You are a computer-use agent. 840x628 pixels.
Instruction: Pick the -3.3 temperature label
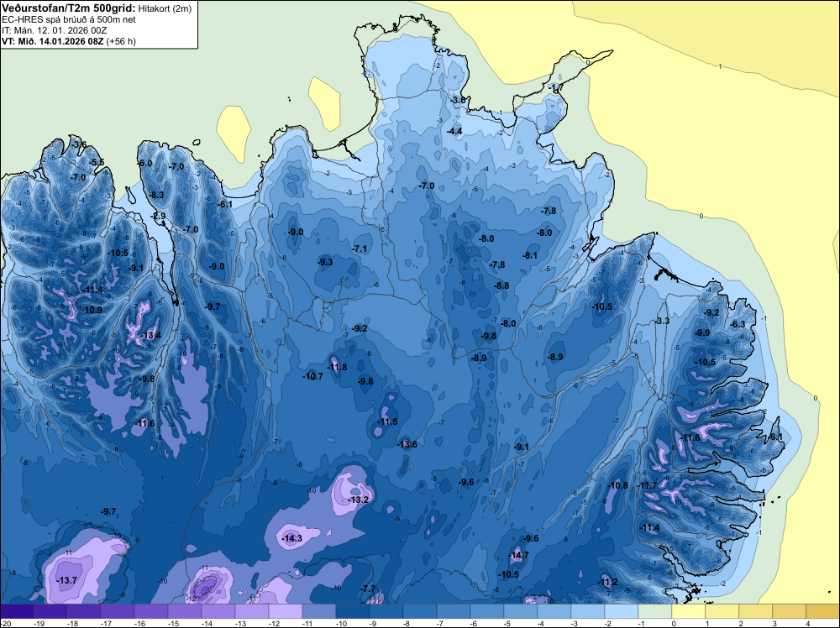click(x=663, y=322)
